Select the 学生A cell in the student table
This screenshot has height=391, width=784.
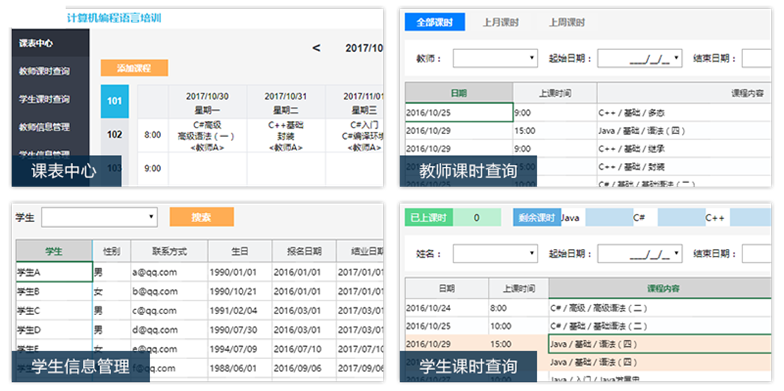pos(54,272)
